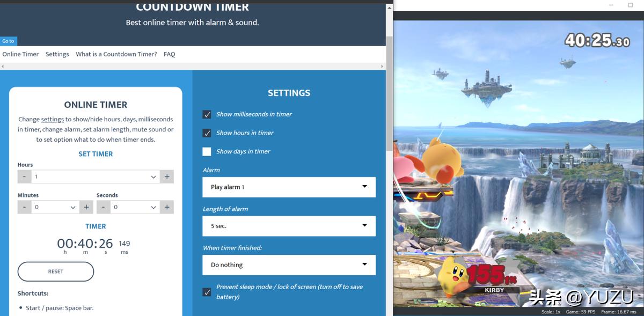Click the in-game clock 40:25.30
Image resolution: width=644 pixels, height=316 pixels.
coord(597,41)
